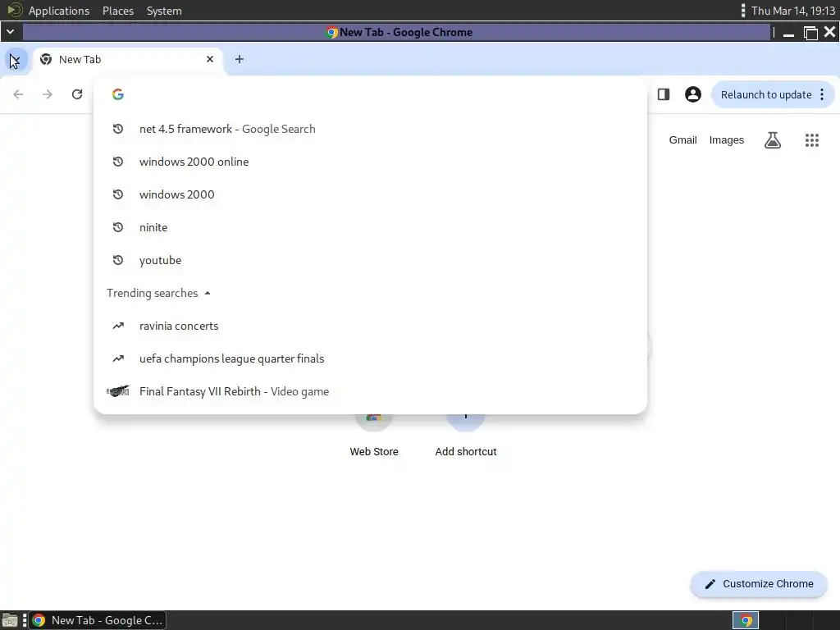Click the MATE logo icon in top panel

tap(15, 10)
